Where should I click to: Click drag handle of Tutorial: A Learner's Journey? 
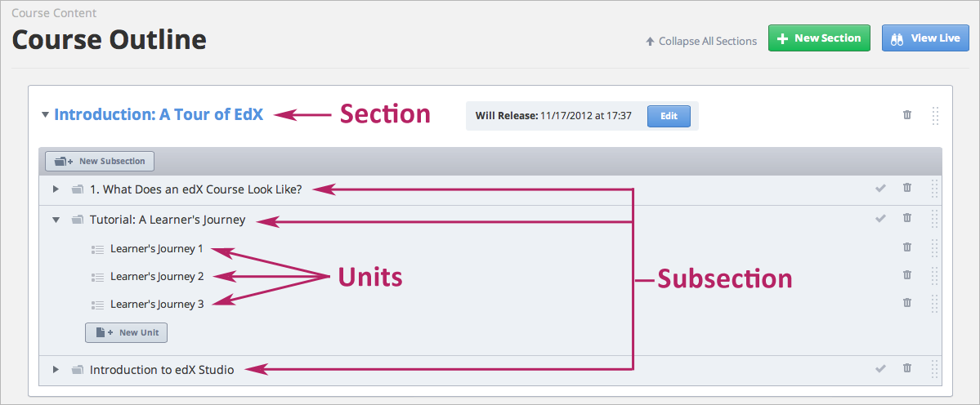point(935,218)
